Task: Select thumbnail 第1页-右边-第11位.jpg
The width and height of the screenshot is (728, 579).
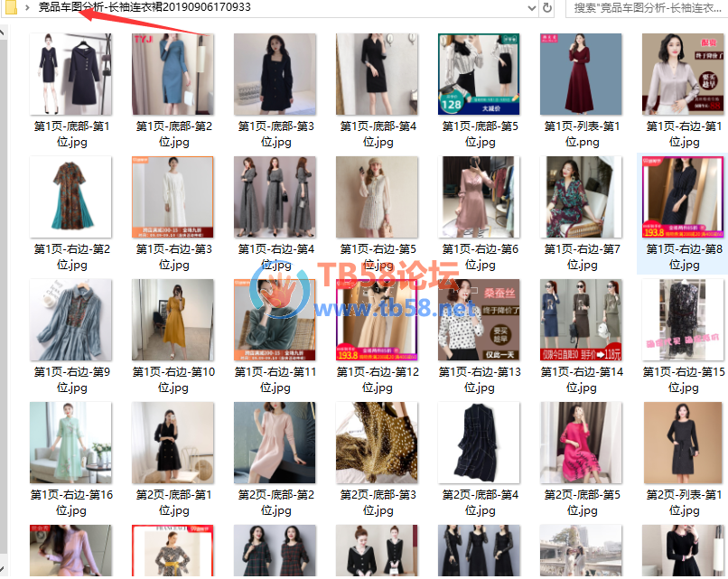Action: pos(275,320)
